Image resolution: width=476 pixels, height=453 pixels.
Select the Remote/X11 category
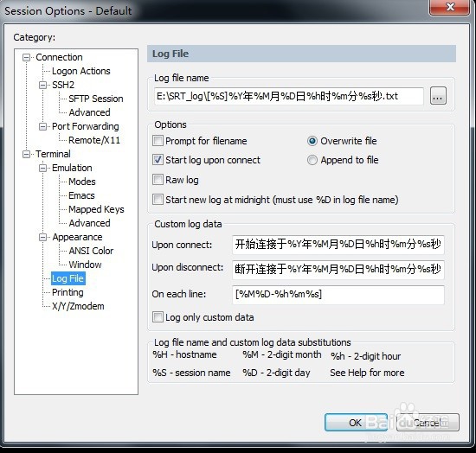(94, 140)
